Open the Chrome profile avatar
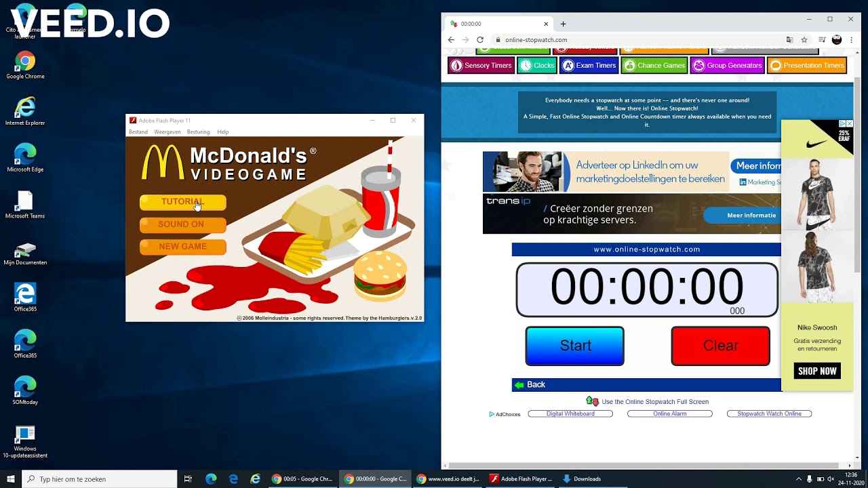Viewport: 868px width, 488px height. 837,40
